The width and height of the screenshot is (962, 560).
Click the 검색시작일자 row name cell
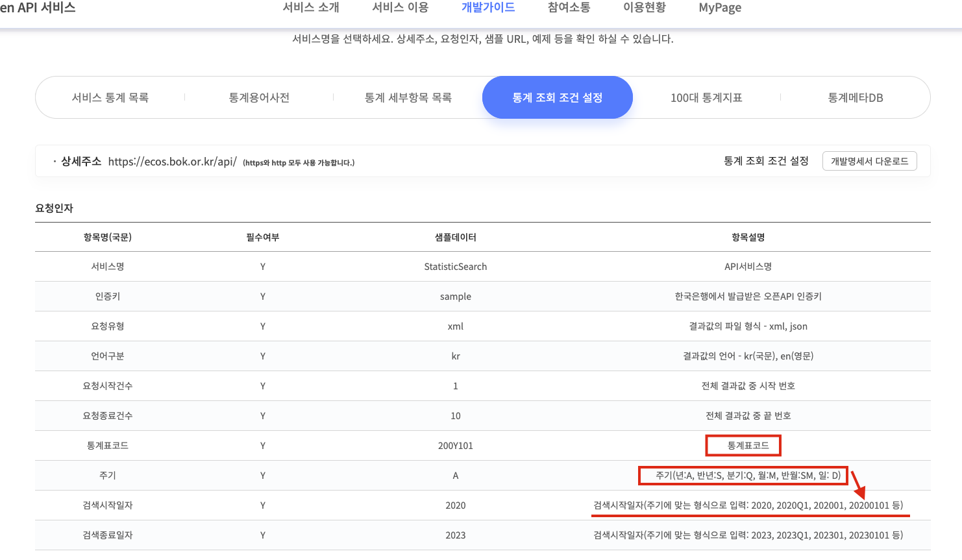click(x=108, y=505)
